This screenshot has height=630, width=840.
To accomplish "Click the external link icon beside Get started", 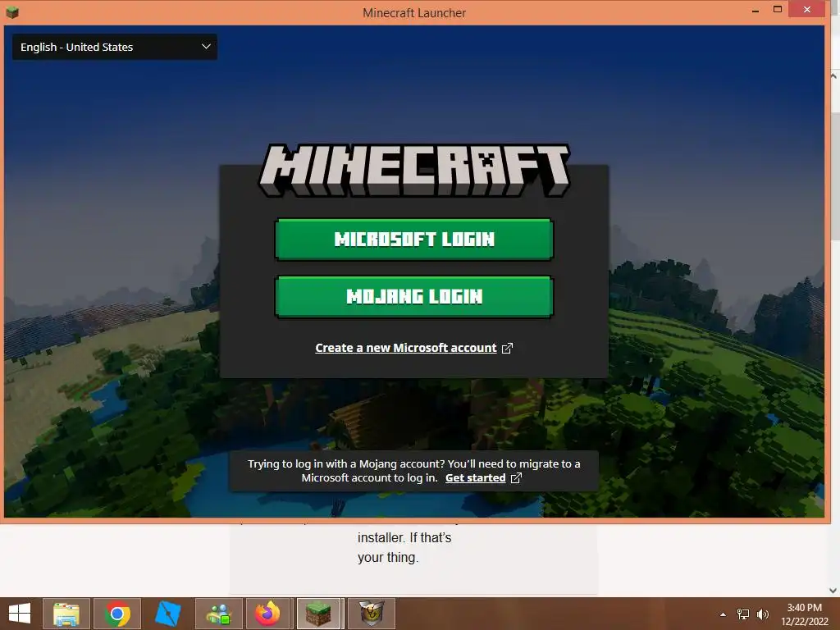I will 516,478.
